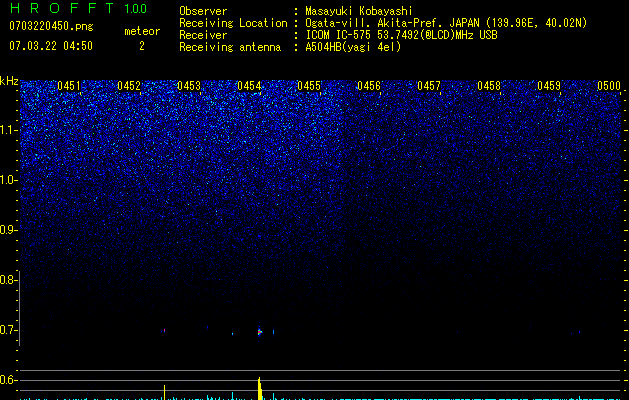Viewport: 629px width, 400px height.
Task: Click the 0458 time marker
Action: click(x=489, y=86)
